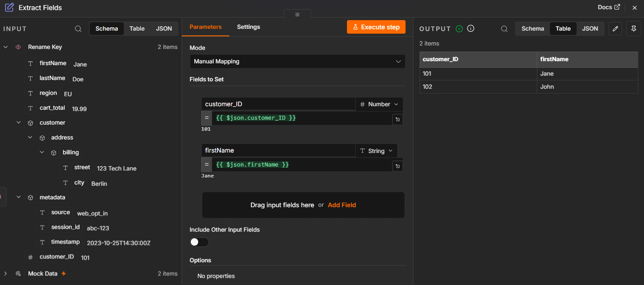Collapse the address object

point(30,137)
